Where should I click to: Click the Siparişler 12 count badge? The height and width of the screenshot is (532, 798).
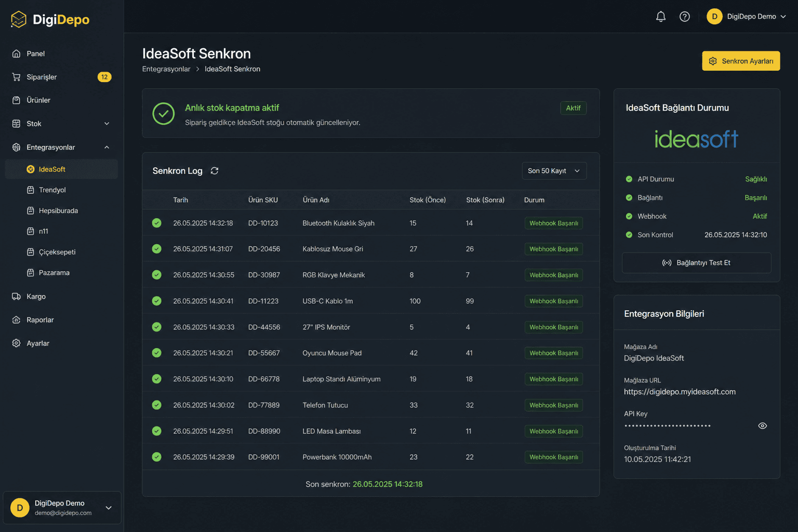coord(104,77)
